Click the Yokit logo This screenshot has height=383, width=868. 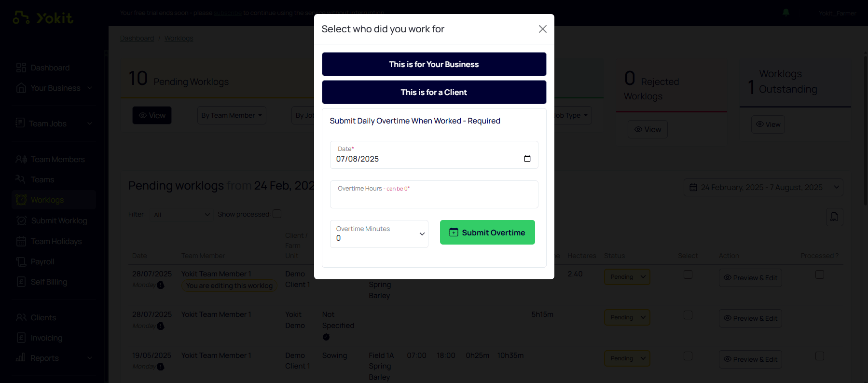43,18
